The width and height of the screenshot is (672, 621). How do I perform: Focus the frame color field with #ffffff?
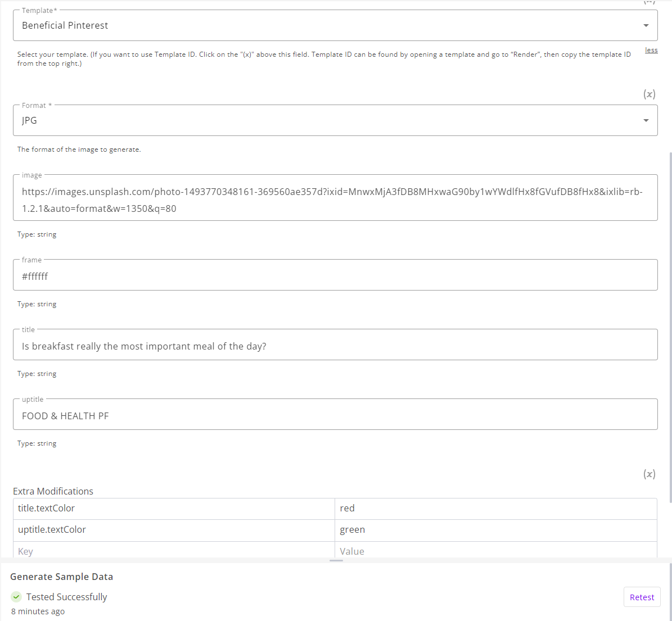point(335,276)
